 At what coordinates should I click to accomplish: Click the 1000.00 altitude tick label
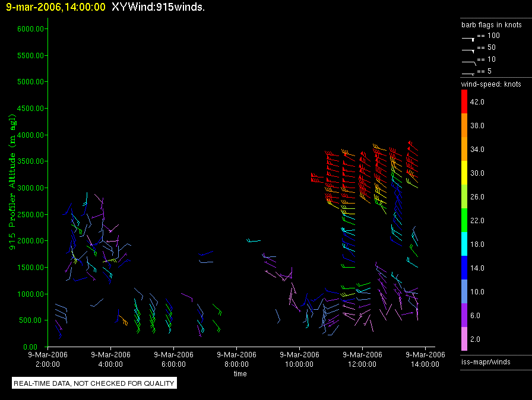[x=31, y=294]
